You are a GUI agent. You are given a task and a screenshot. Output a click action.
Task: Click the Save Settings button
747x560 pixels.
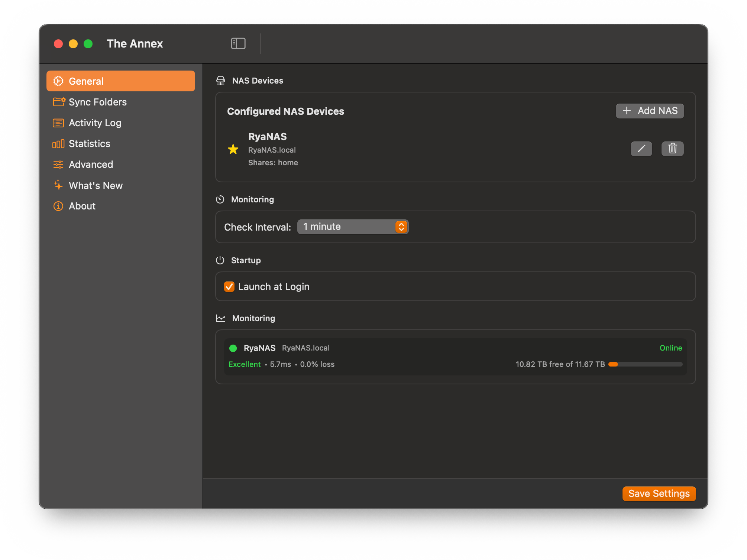point(659,494)
